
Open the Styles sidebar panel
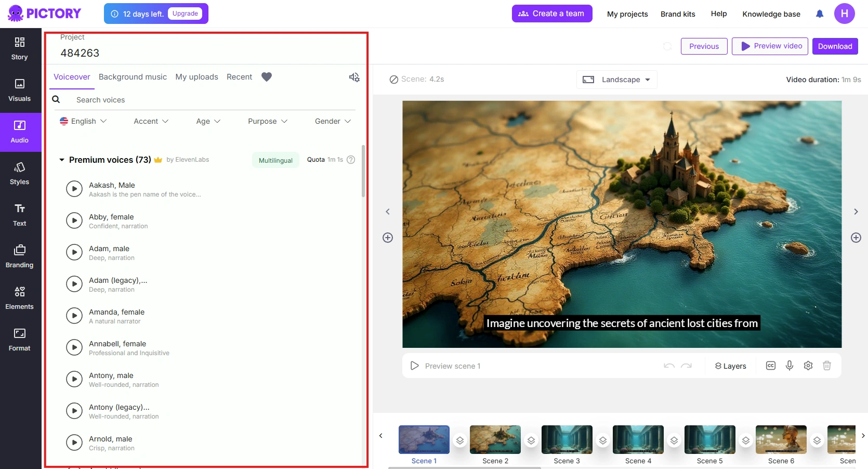(20, 173)
